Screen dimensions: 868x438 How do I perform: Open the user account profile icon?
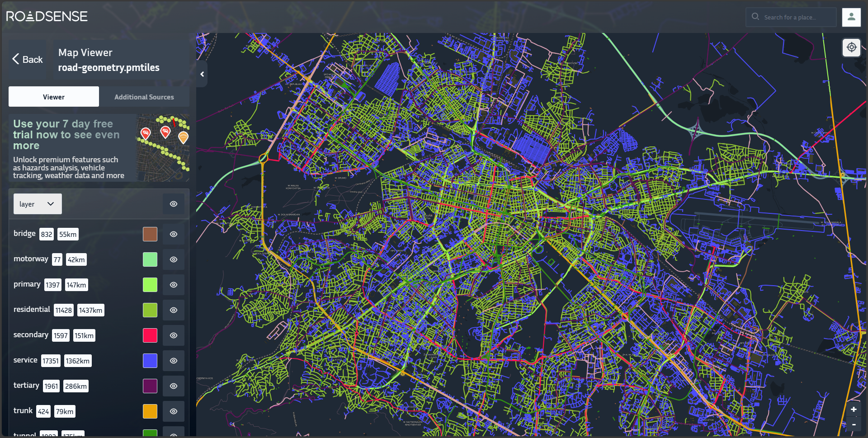click(x=851, y=17)
